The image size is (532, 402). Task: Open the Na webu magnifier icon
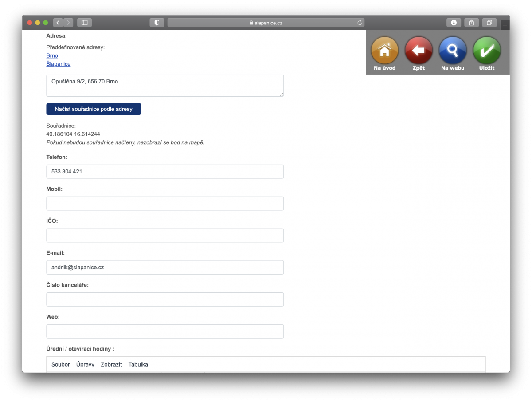point(453,51)
